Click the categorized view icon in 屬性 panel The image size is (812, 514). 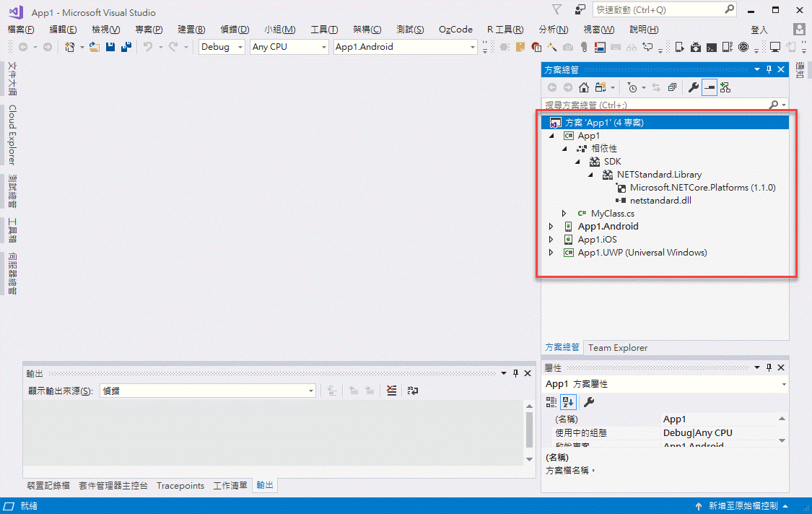click(551, 402)
